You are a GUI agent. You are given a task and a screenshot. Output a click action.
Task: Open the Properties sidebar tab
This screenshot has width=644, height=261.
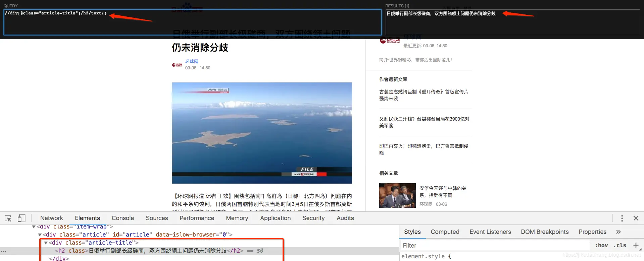pyautogui.click(x=592, y=232)
